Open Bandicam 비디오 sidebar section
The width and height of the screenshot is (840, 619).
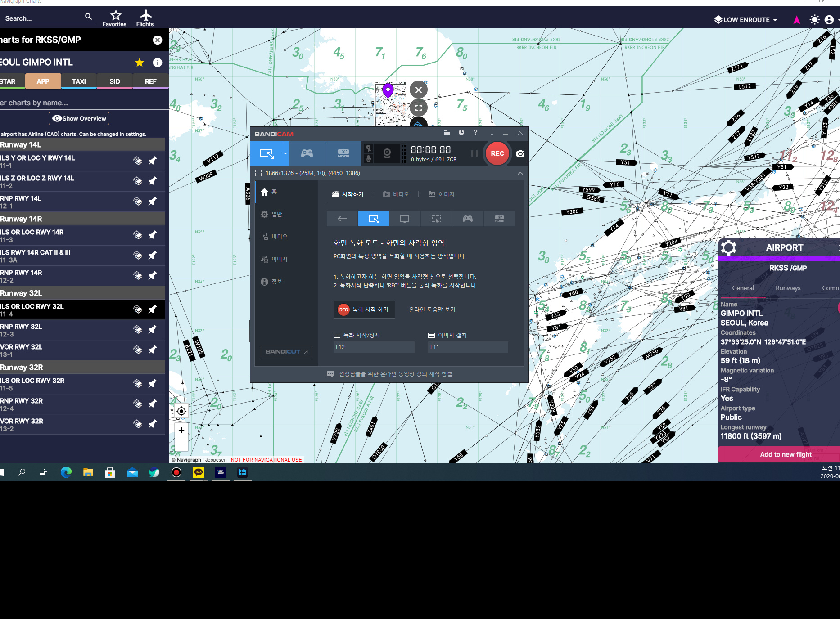pos(286,237)
